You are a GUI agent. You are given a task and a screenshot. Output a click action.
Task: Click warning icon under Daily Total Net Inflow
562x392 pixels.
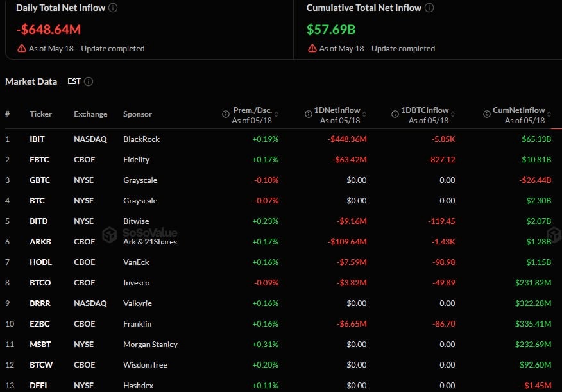coord(22,48)
